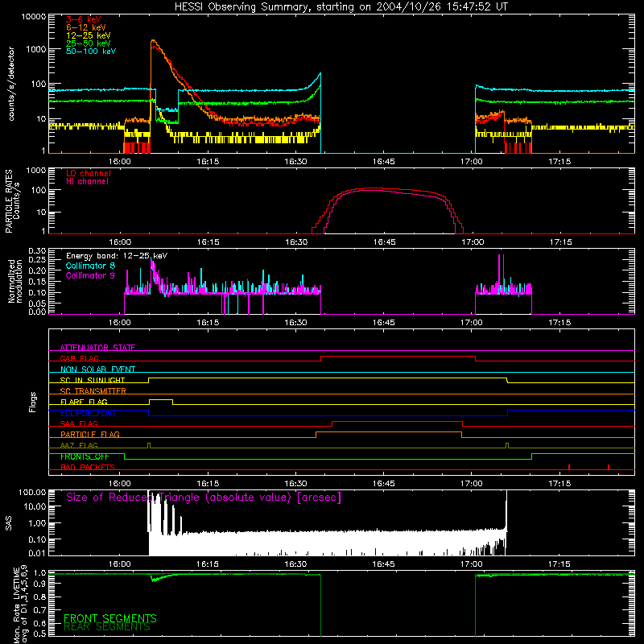Click the particle rates peak curve
This screenshot has height=644, width=644.
(388, 209)
